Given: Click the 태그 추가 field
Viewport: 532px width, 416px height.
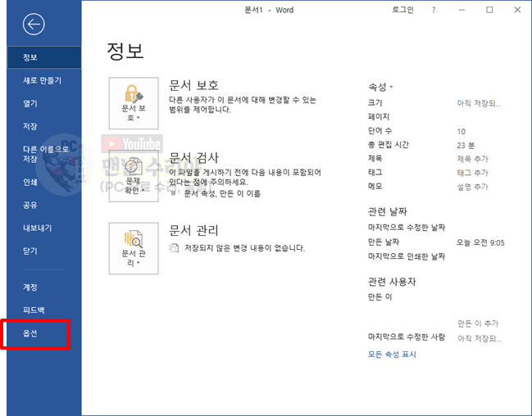Looking at the screenshot, I should pyautogui.click(x=472, y=173).
